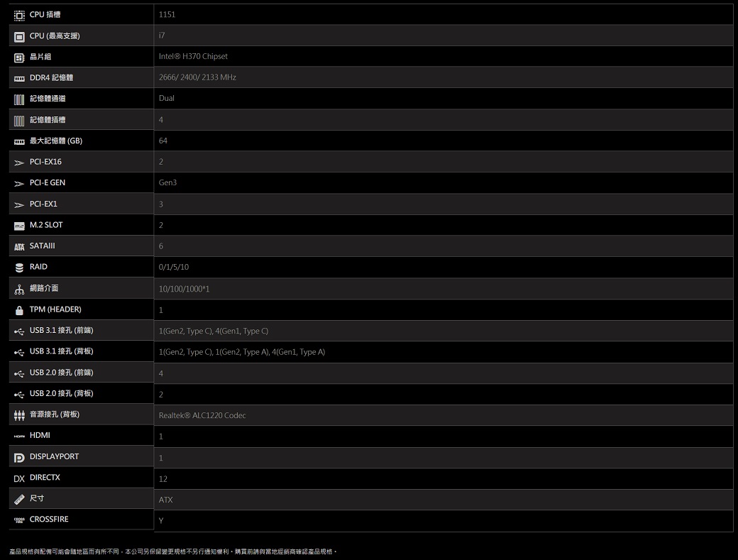738x560 pixels.
Task: Click the PCI-EX16 label
Action: [x=45, y=162]
